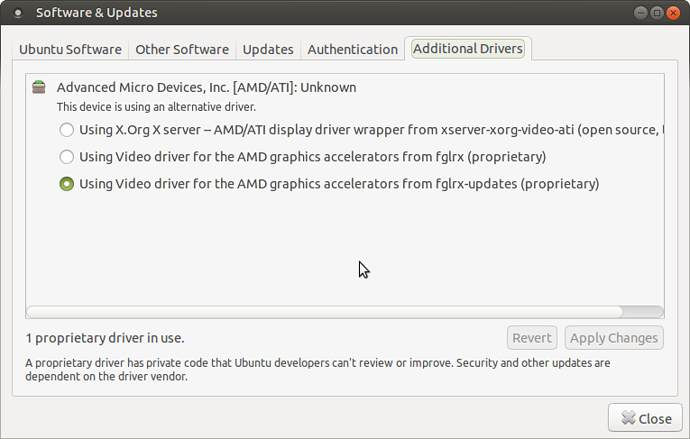Click the AMD/ATI device hardware icon
690x439 pixels.
click(x=39, y=87)
